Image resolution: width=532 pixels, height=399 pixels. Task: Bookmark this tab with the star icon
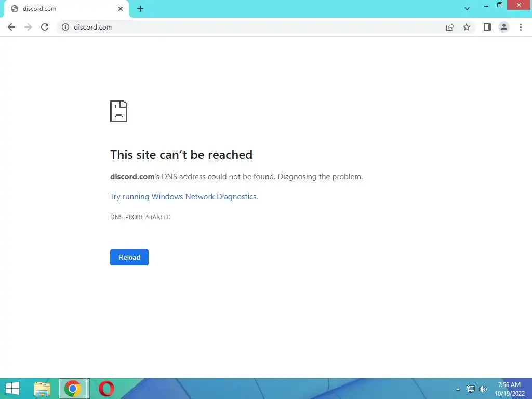[467, 27]
